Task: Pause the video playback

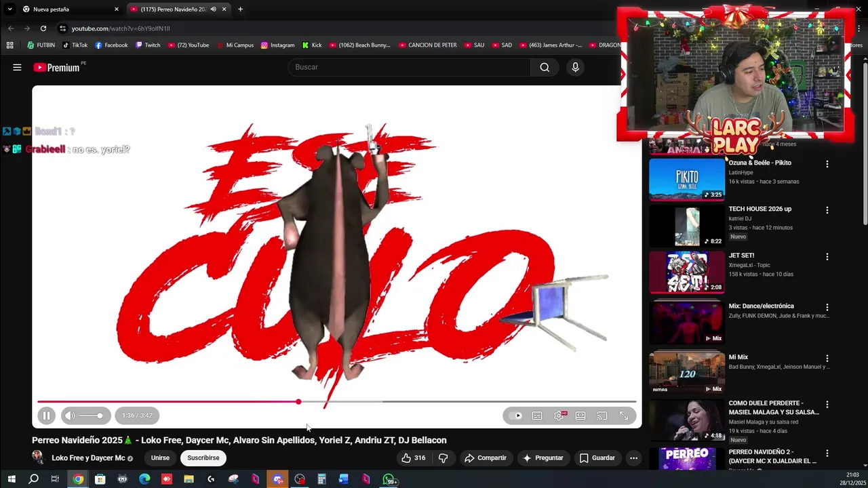Action: pyautogui.click(x=46, y=415)
